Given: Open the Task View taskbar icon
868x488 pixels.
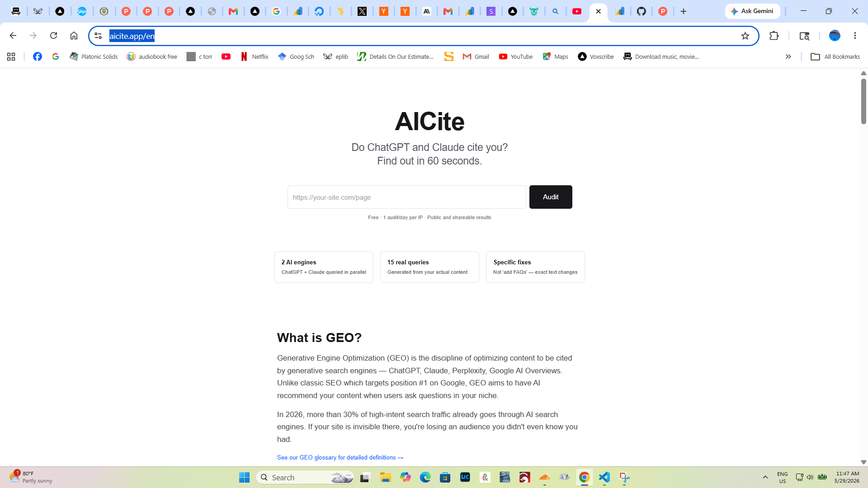Looking at the screenshot, I should click(365, 477).
